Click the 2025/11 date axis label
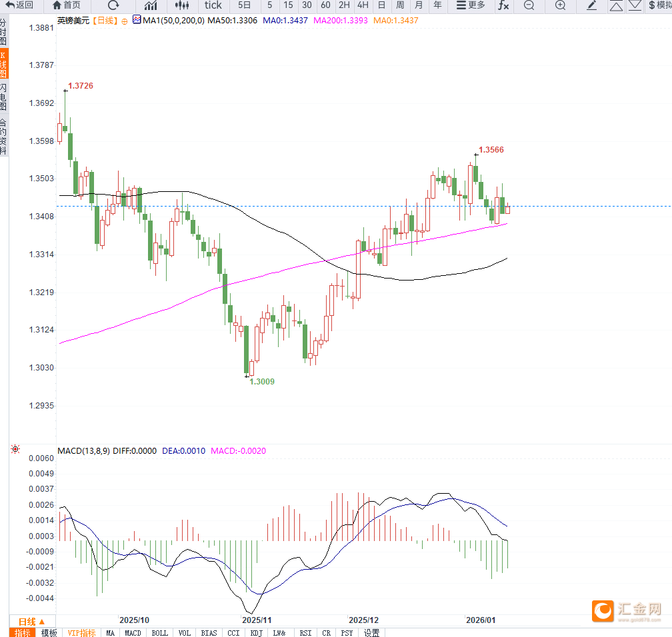This screenshot has width=672, height=637. 257,620
